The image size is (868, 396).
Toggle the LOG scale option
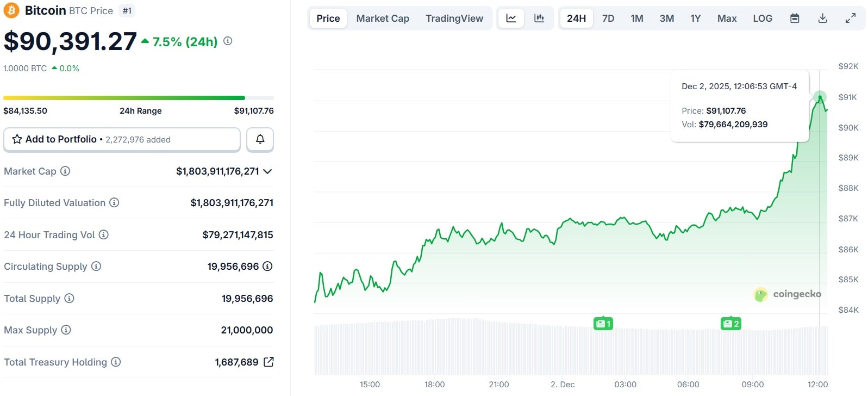pyautogui.click(x=763, y=18)
